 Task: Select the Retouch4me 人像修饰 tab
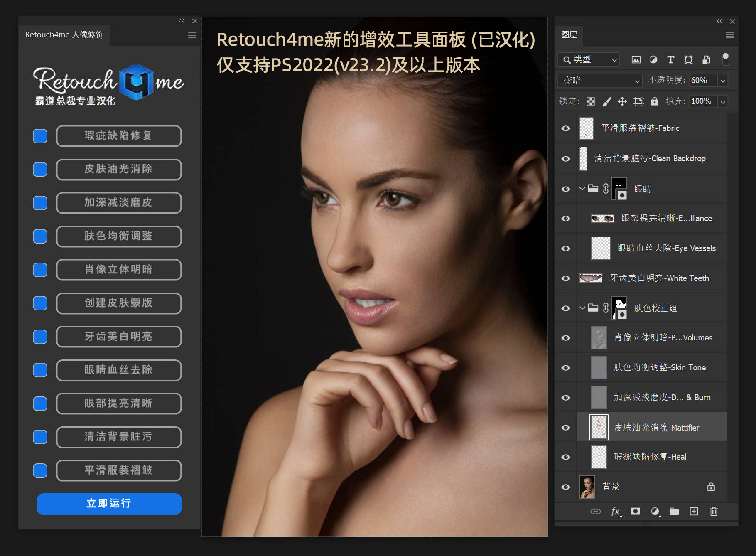[64, 35]
